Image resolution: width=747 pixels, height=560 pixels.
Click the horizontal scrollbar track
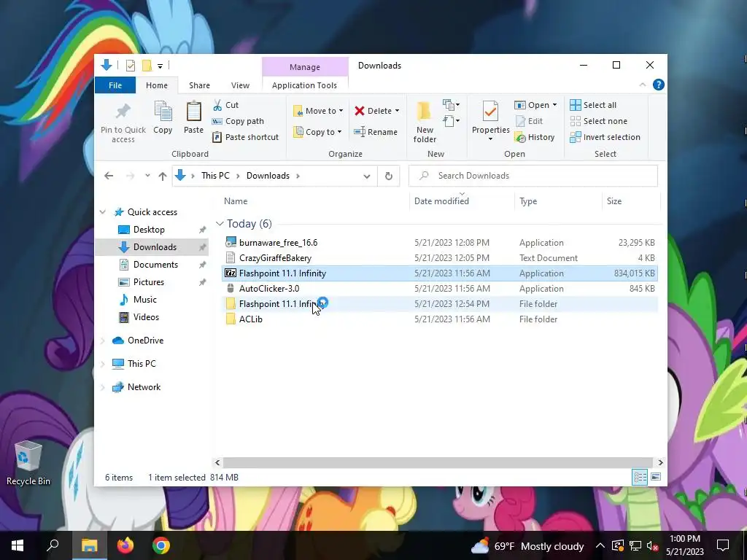[438, 462]
